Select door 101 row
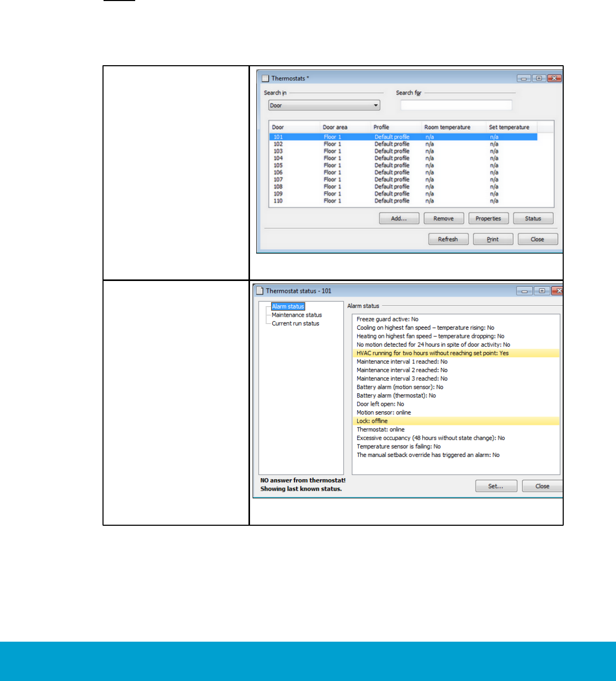This screenshot has height=681, width=616. [403, 137]
